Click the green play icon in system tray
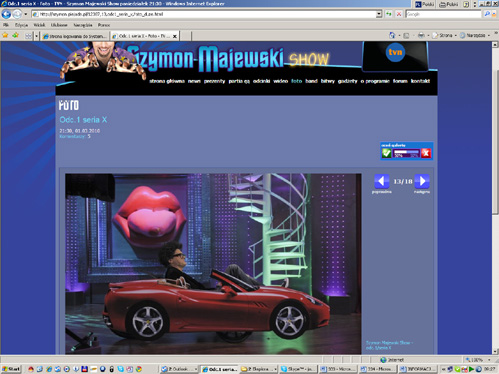Screen dimensions: 499x374 click(x=471, y=369)
